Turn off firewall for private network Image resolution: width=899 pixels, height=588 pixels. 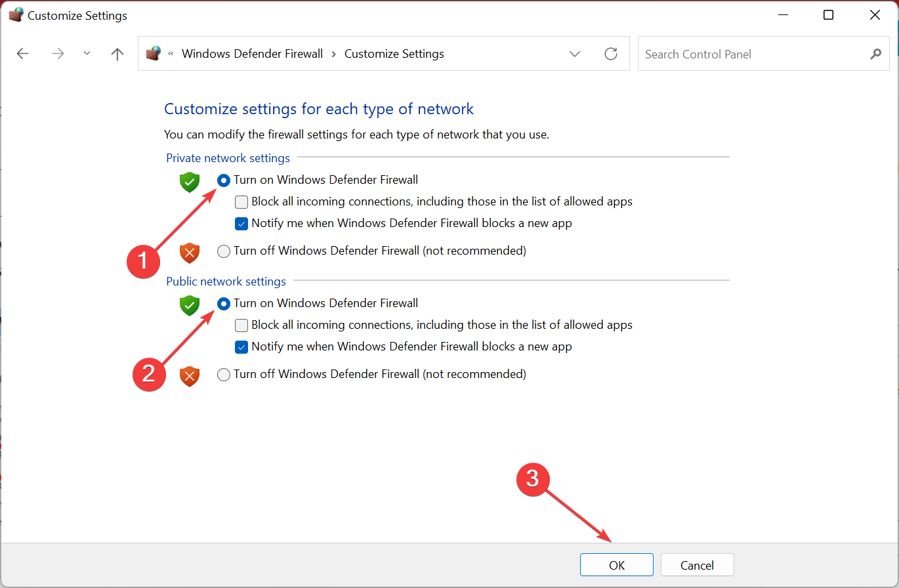click(x=224, y=251)
